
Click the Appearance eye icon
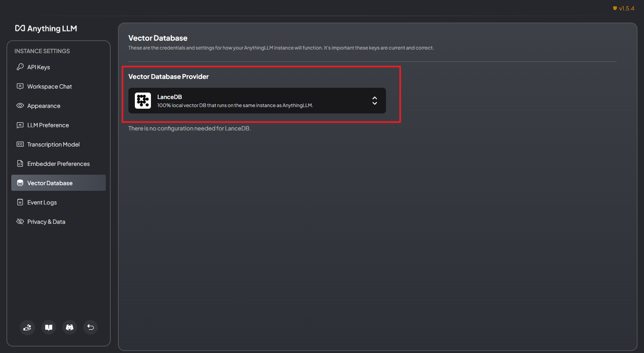20,105
